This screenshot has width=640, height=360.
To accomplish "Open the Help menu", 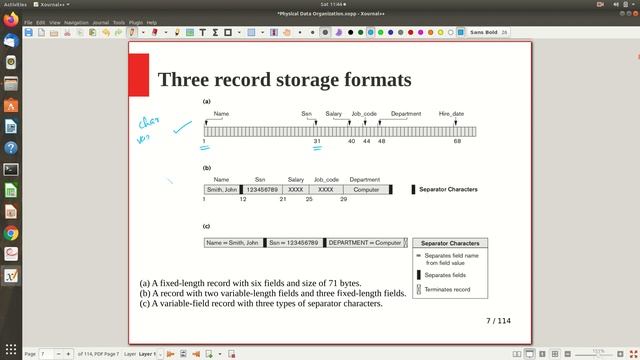I will pyautogui.click(x=152, y=22).
